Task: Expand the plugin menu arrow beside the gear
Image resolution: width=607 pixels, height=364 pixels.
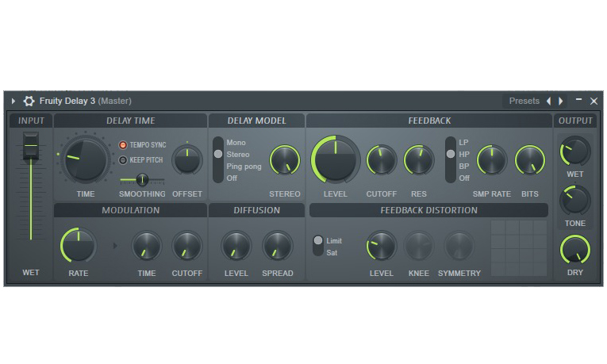Action: click(x=13, y=101)
